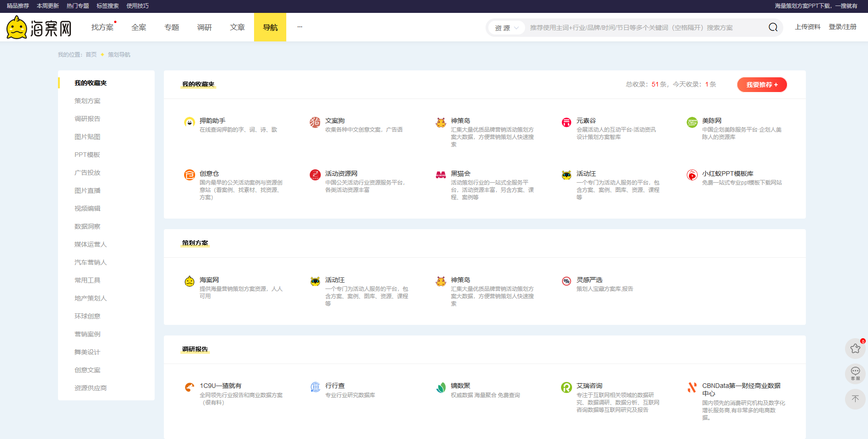
Task: Open the 小红蚁PPT模板库 icon
Action: pyautogui.click(x=692, y=175)
